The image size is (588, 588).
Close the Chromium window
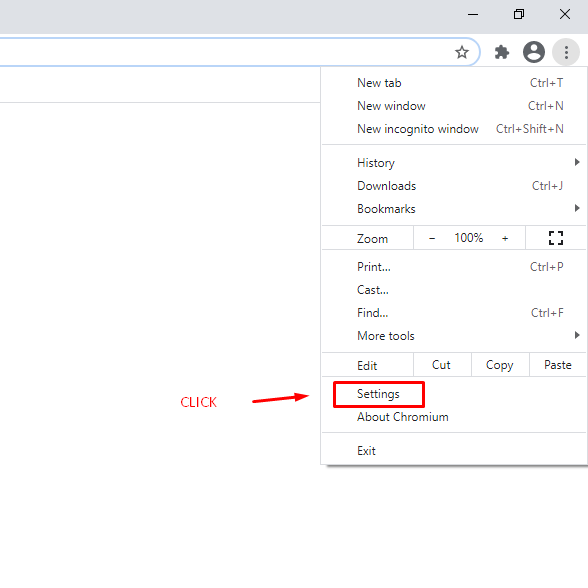click(565, 15)
